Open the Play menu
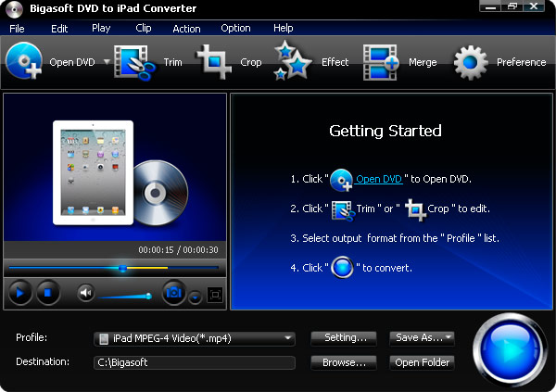Image resolution: width=556 pixels, height=392 pixels. click(x=101, y=28)
